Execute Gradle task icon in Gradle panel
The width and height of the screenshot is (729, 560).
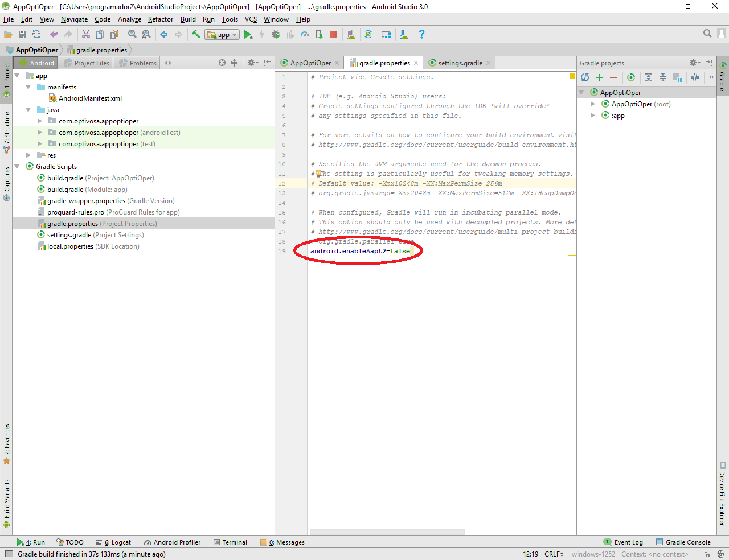coord(631,77)
